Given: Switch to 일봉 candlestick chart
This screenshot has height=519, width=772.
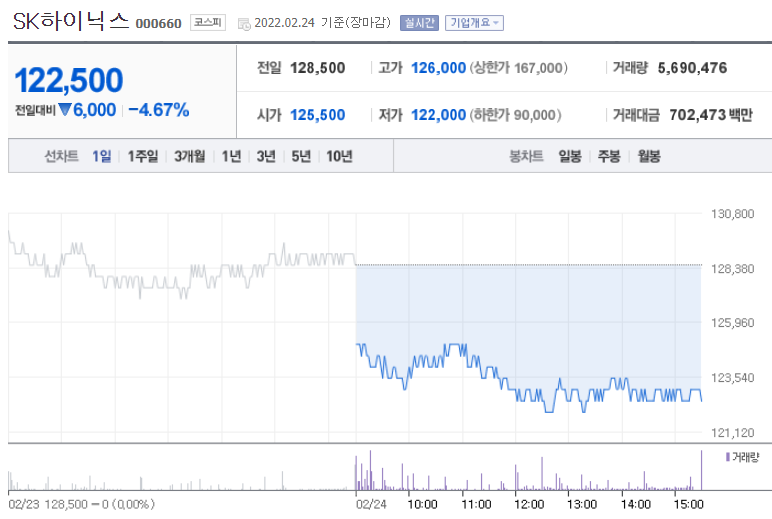Looking at the screenshot, I should coord(570,156).
